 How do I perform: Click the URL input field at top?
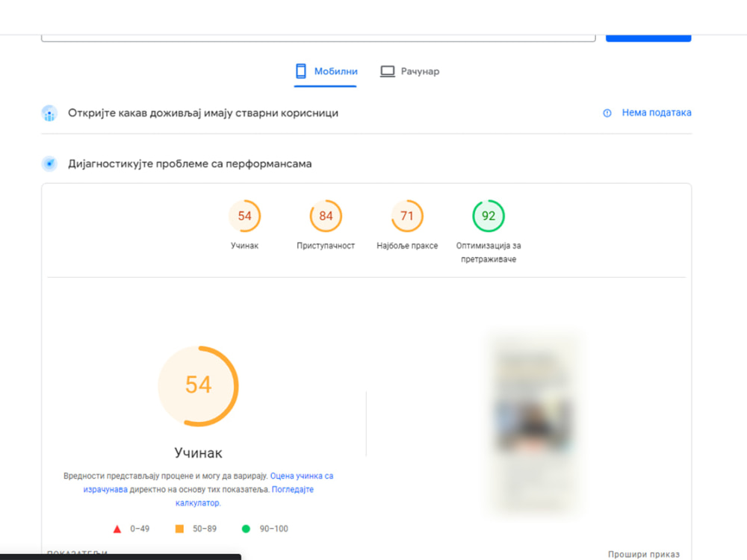tap(318, 37)
